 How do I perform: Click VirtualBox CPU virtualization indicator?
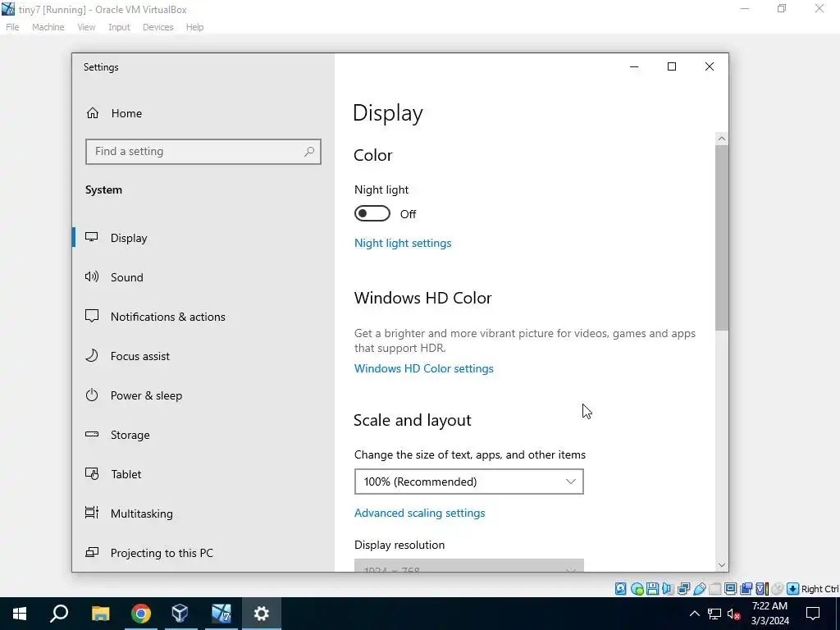762,589
